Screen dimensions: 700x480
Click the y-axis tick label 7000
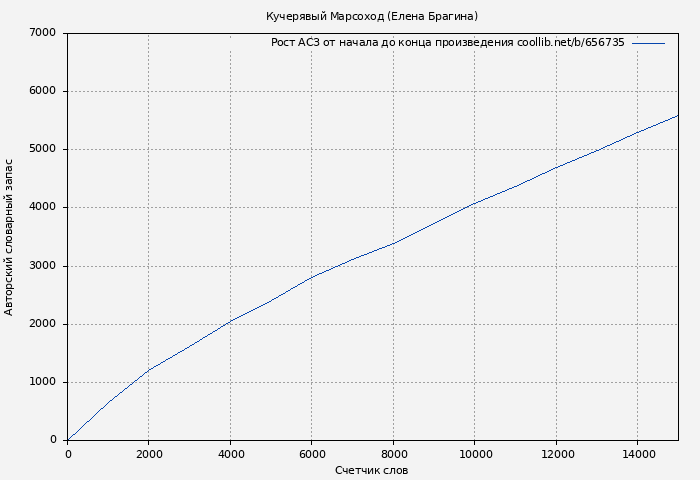point(43,33)
